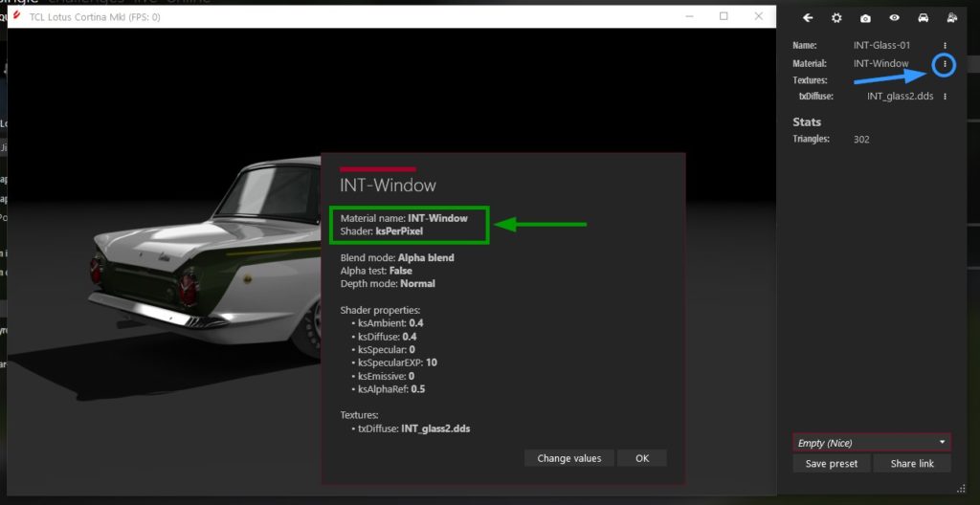This screenshot has width=980, height=505.
Task: Click the camera icon in toolbar
Action: click(x=865, y=18)
